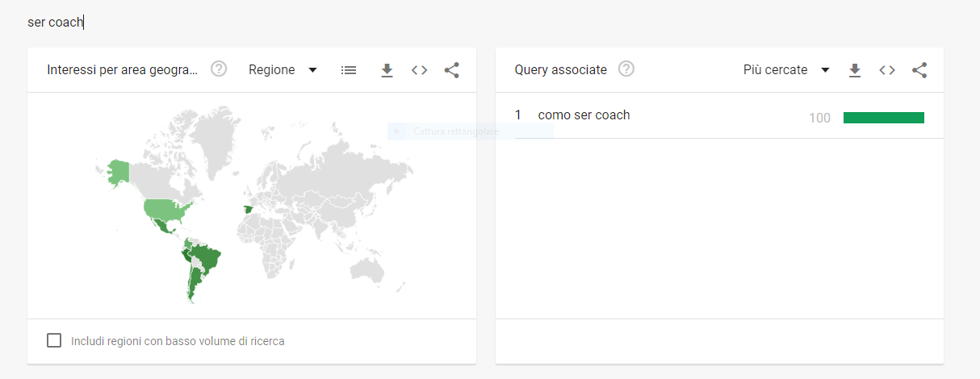This screenshot has height=379, width=980.
Task: Enable Includi regioni con basso volume checkbox
Action: (x=54, y=340)
